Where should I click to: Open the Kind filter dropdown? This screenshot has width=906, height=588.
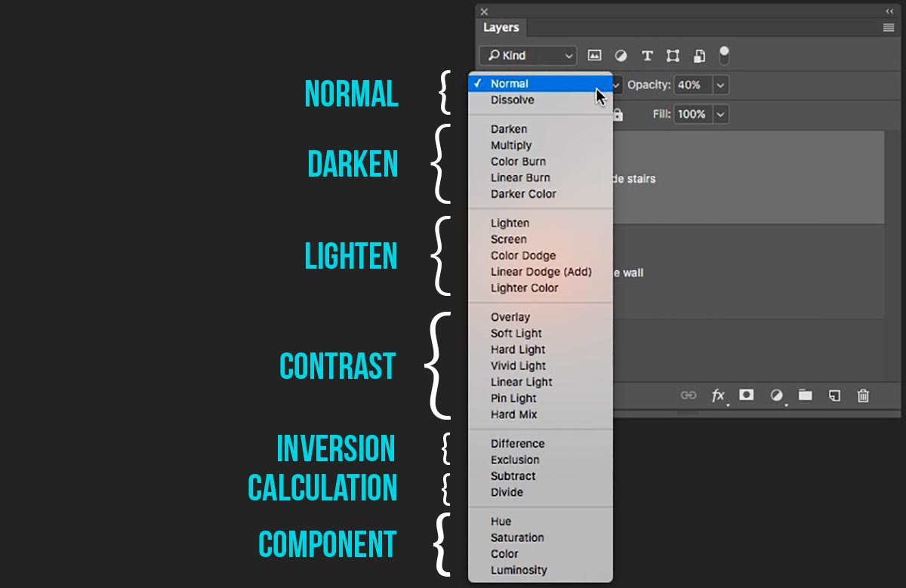point(527,55)
